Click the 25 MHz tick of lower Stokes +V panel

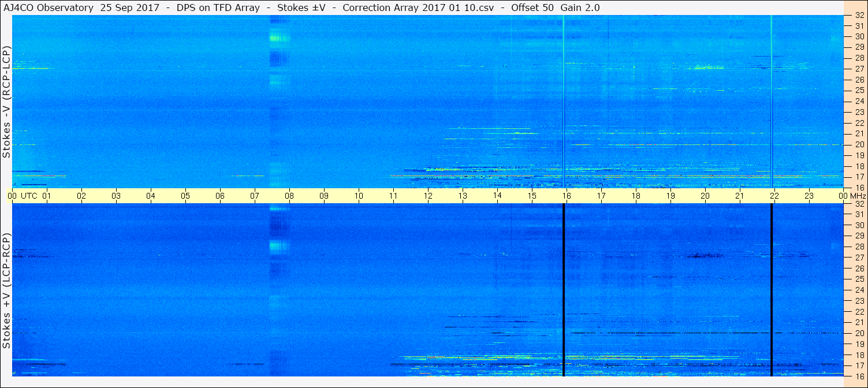(x=859, y=279)
